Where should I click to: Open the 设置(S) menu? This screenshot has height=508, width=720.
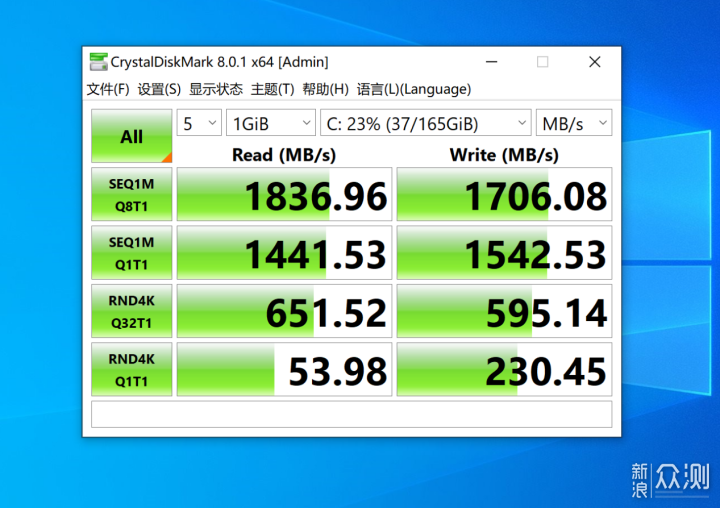tap(159, 89)
